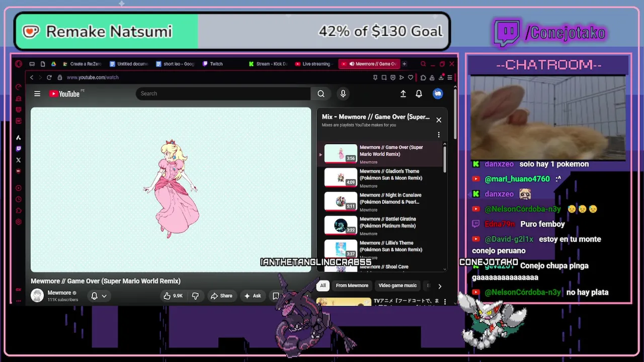This screenshot has height=362, width=644.
Task: Open the YouTube account avatar
Action: pos(438,94)
